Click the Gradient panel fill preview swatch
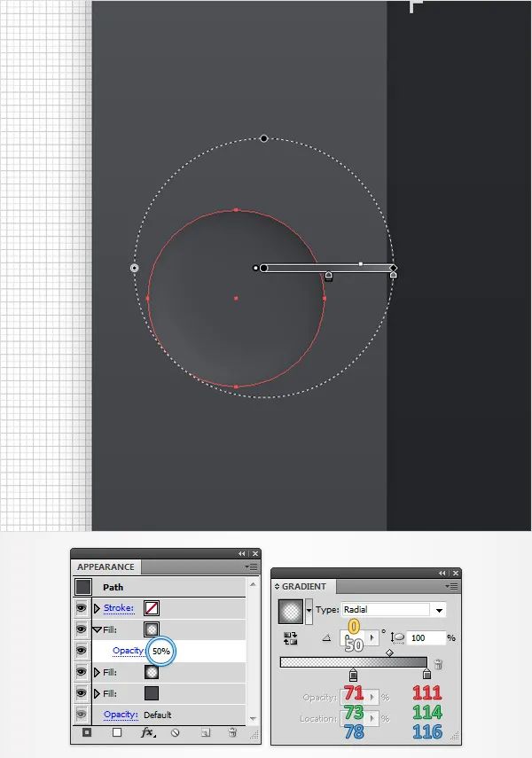Screen dimensions: 532x758 click(291, 611)
